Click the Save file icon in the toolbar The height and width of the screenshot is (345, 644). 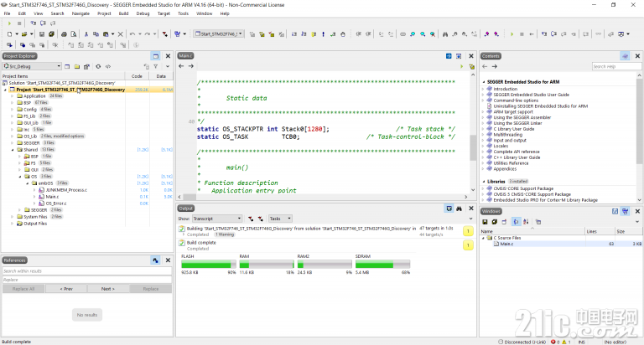click(x=41, y=34)
